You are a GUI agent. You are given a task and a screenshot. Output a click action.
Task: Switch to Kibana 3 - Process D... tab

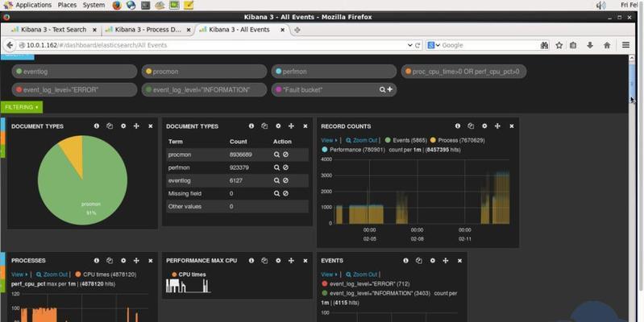point(147,30)
